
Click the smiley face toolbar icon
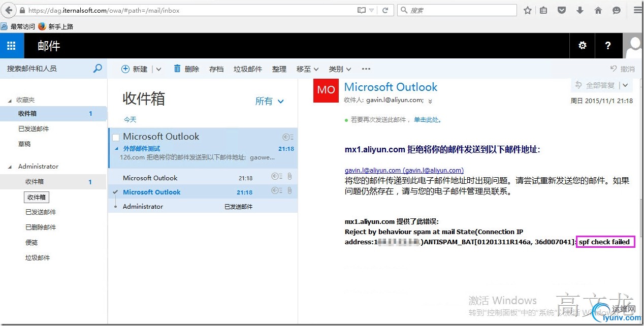pos(617,10)
